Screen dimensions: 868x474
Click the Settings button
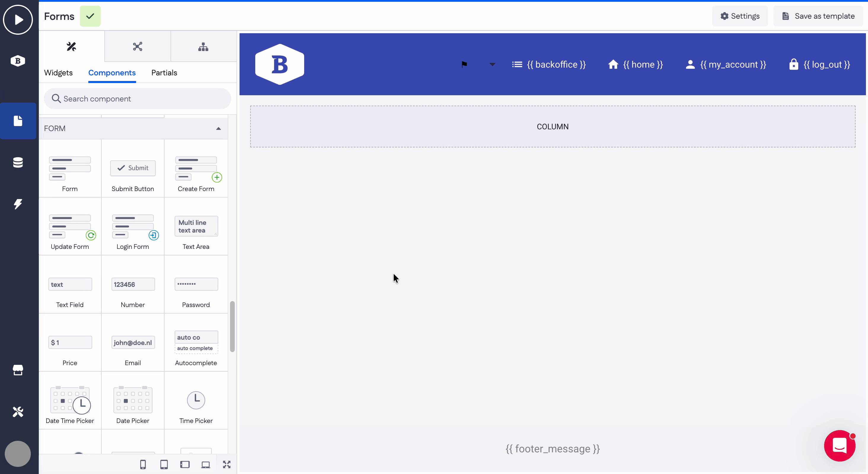tap(740, 16)
